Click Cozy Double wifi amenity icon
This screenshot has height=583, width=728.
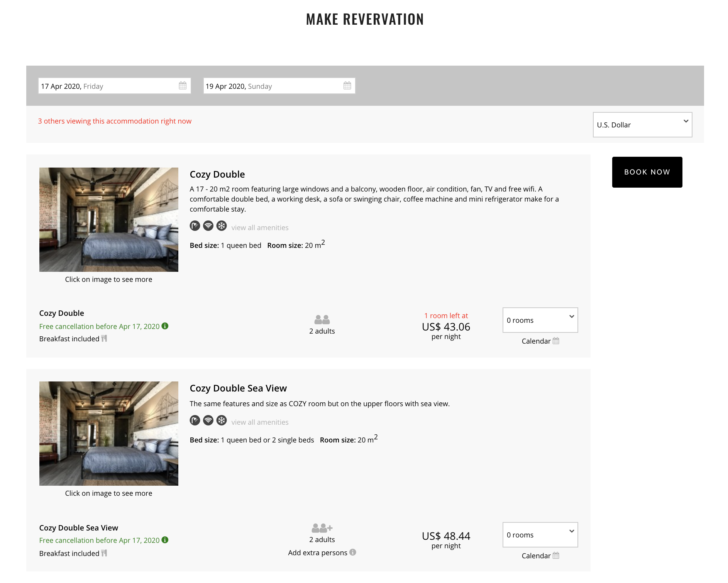pyautogui.click(x=208, y=226)
